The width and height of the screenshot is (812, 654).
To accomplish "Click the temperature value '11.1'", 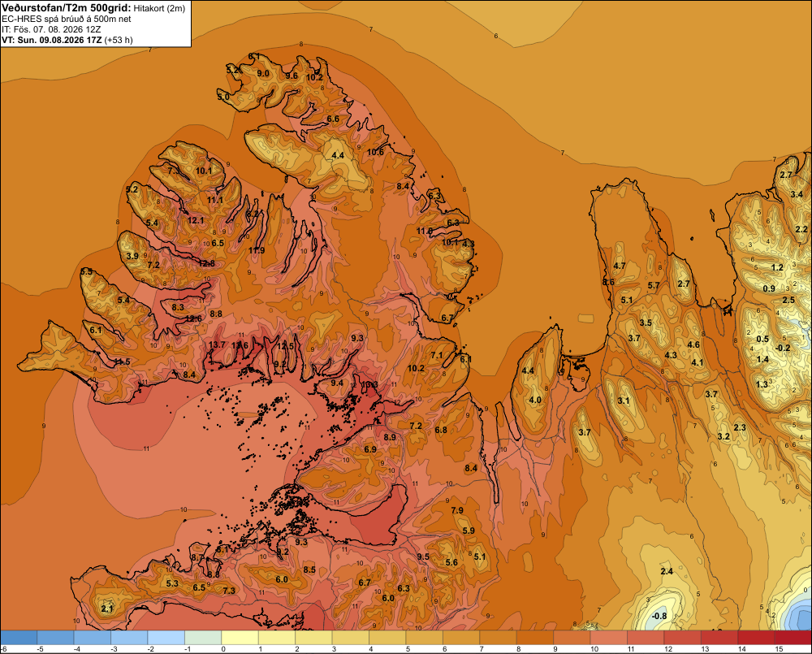I will pos(215,200).
